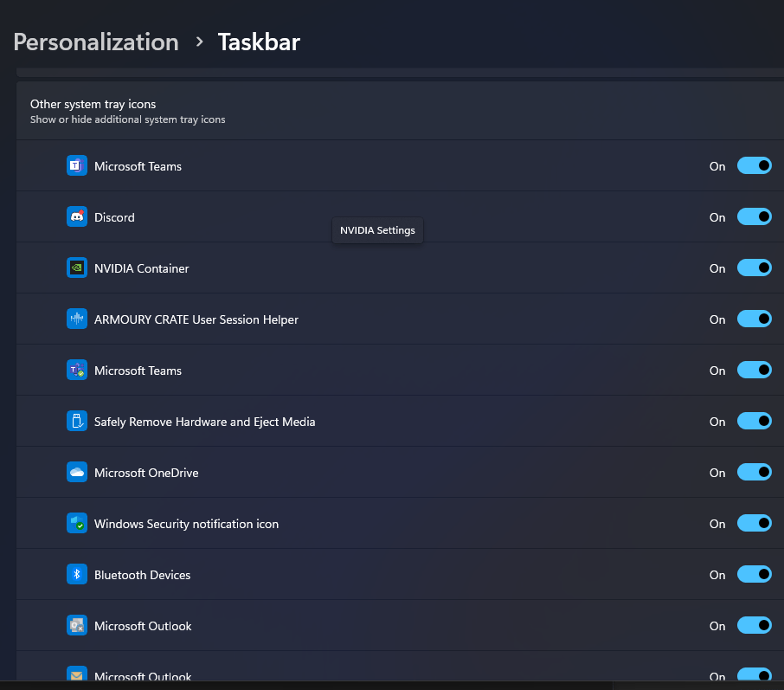Turn off the Microsoft OneDrive toggle

(754, 472)
